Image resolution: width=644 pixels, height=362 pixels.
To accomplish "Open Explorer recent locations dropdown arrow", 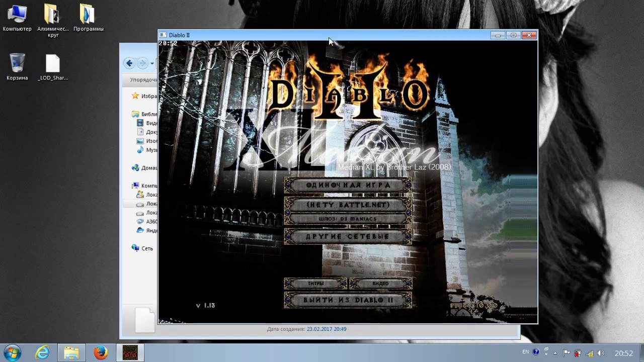I will 152,63.
